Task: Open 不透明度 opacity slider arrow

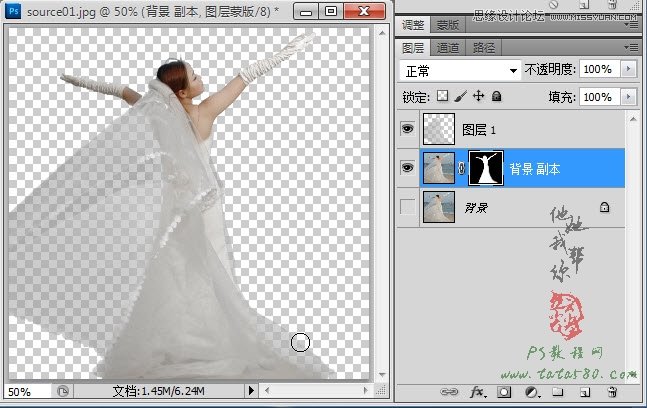Action: (628, 69)
